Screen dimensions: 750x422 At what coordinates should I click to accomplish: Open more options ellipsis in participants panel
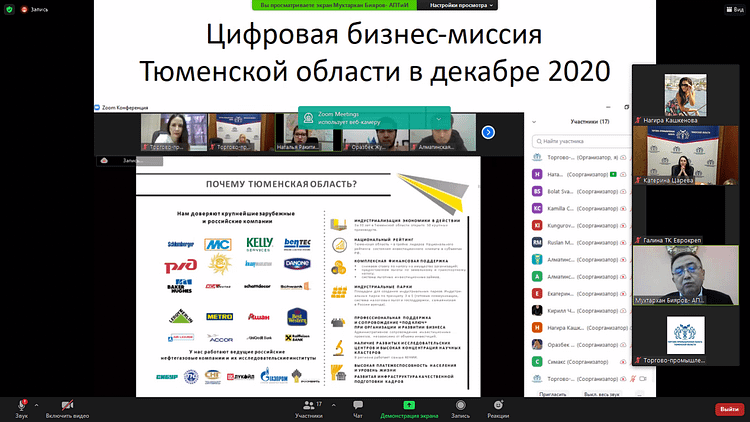(x=640, y=394)
